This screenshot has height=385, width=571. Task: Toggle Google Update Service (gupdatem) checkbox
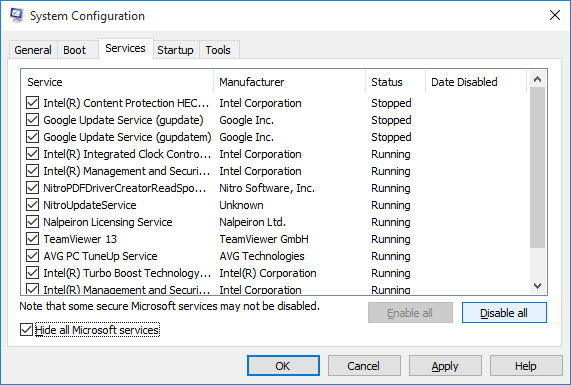click(x=32, y=137)
